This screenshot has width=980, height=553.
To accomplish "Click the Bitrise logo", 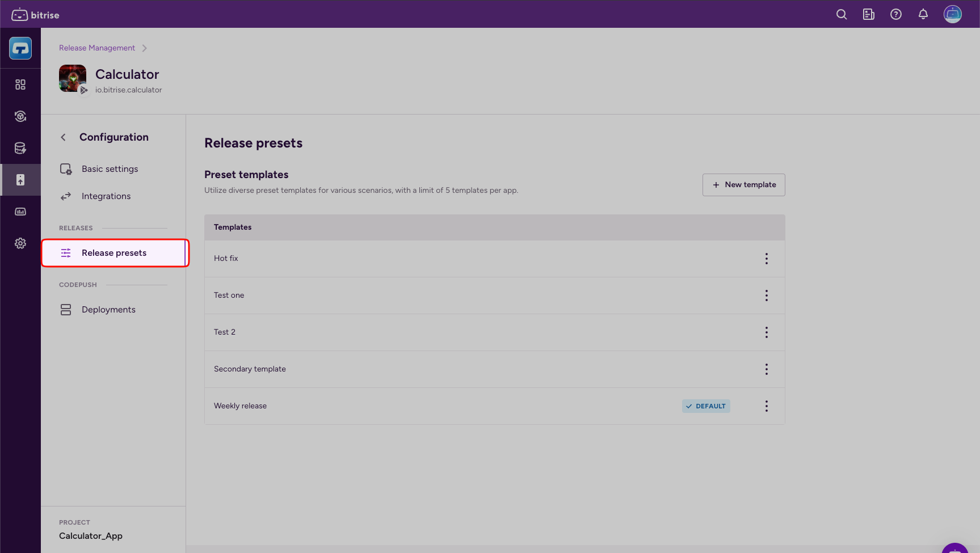I will click(36, 15).
